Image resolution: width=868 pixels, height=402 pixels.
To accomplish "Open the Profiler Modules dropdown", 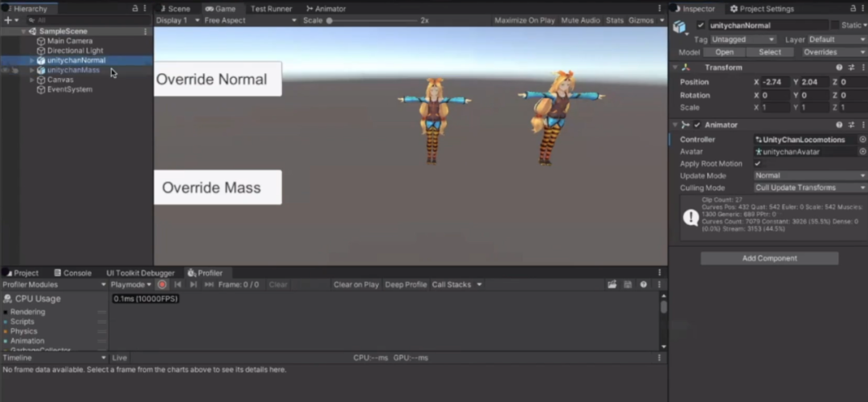I will click(x=55, y=285).
